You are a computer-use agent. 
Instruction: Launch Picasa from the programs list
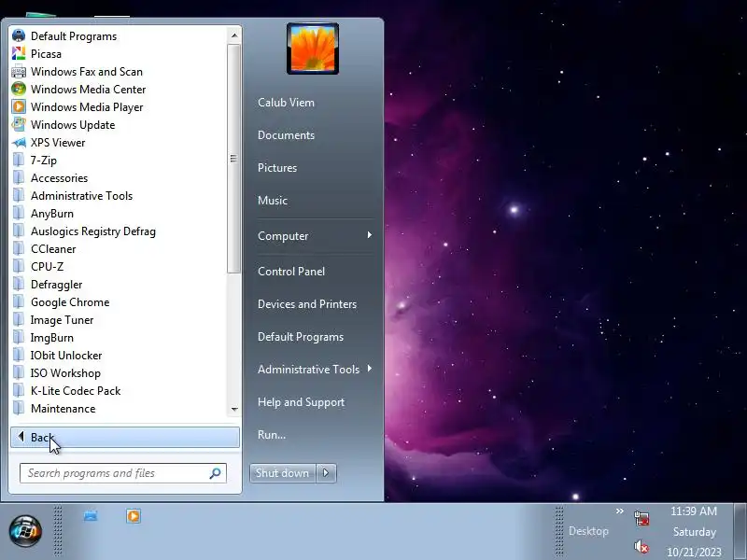(x=46, y=54)
